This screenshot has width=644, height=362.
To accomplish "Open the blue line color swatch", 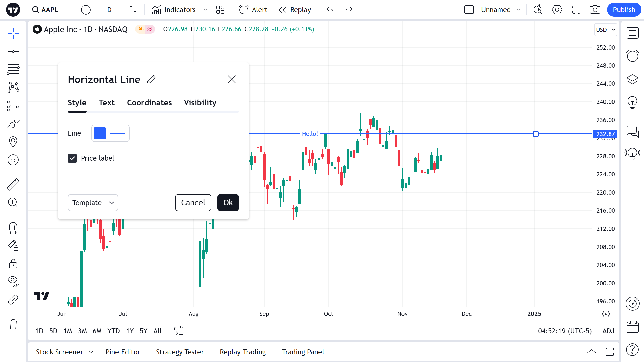I will (100, 133).
